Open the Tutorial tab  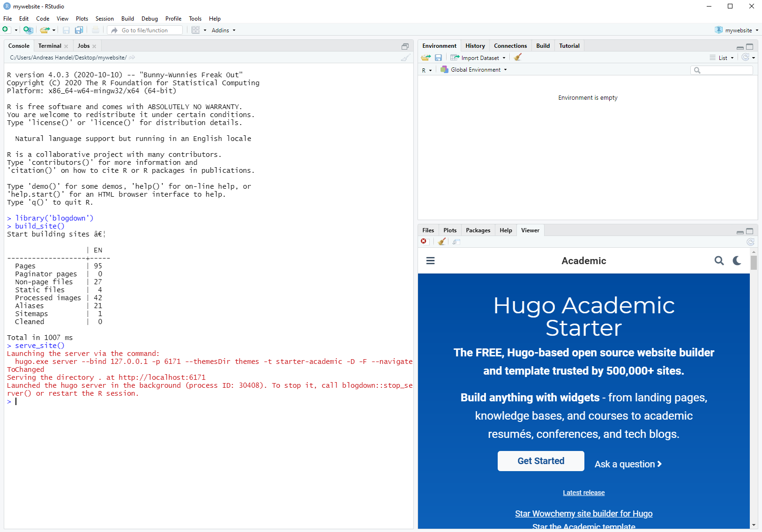click(x=569, y=46)
